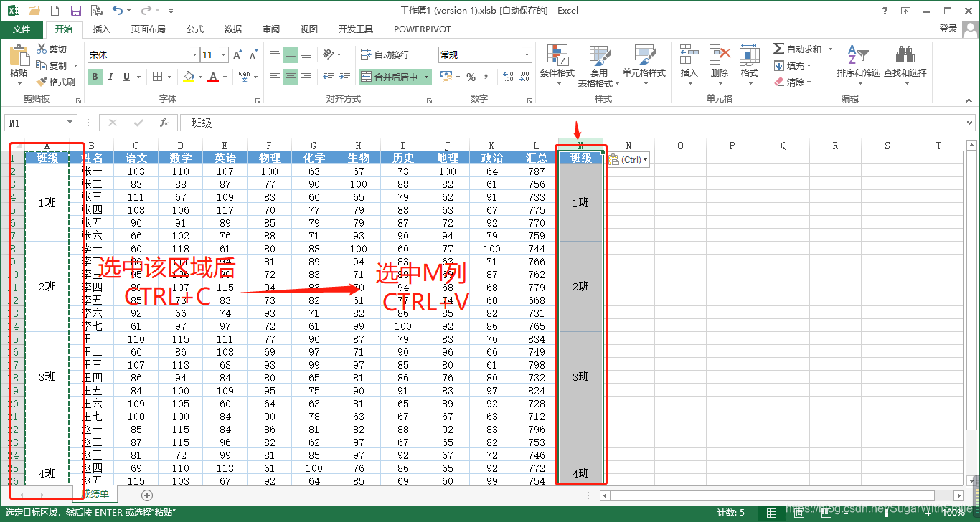The image size is (980, 522).
Task: Toggle Wrap Text (自动换行)
Action: pos(385,54)
